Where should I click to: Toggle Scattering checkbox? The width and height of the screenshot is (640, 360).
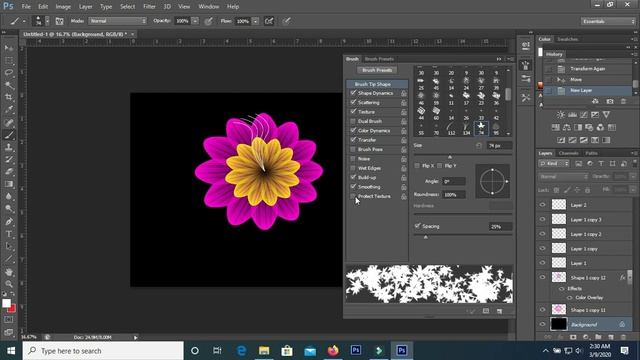[353, 102]
